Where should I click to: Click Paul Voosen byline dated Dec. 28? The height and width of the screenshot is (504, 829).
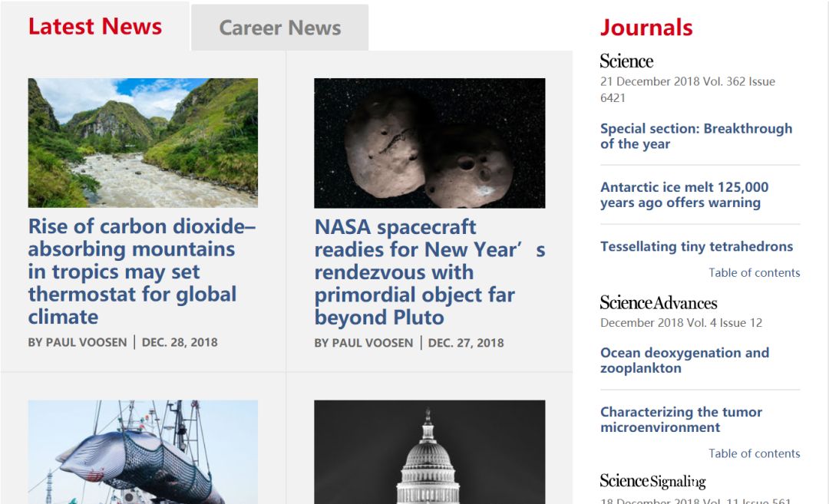pyautogui.click(x=78, y=343)
